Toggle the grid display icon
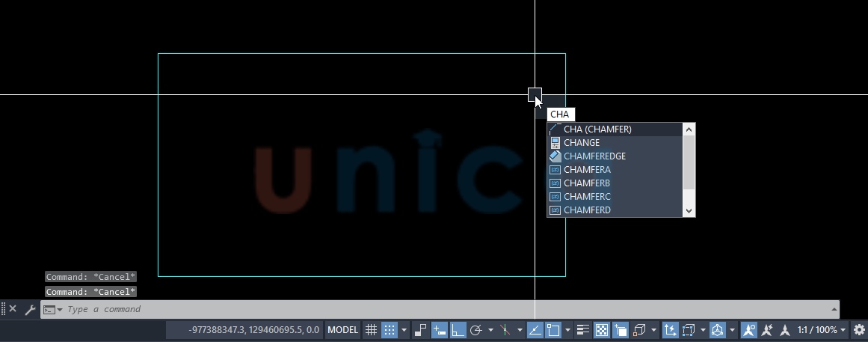Image resolution: width=868 pixels, height=342 pixels. [x=371, y=330]
